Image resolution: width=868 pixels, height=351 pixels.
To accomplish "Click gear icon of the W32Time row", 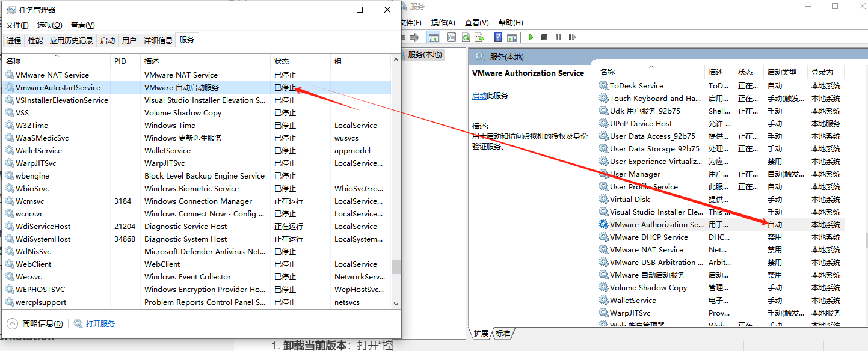I will point(9,126).
